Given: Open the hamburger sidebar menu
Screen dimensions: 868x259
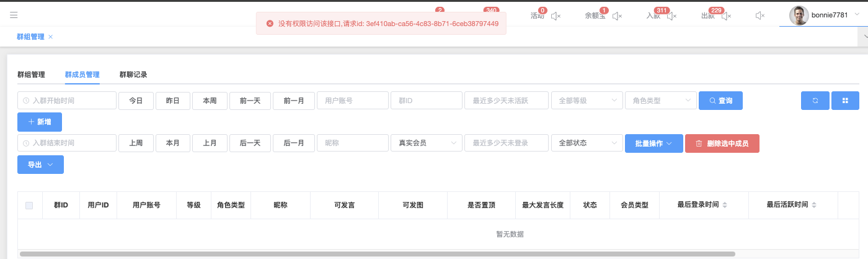Looking at the screenshot, I should pyautogui.click(x=14, y=15).
